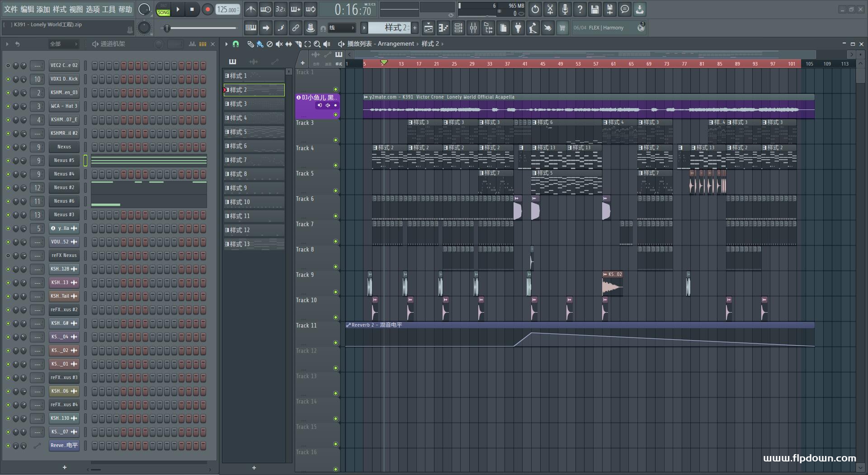
Task: Toggle the overdub/blend recording icon
Action: pyautogui.click(x=296, y=9)
